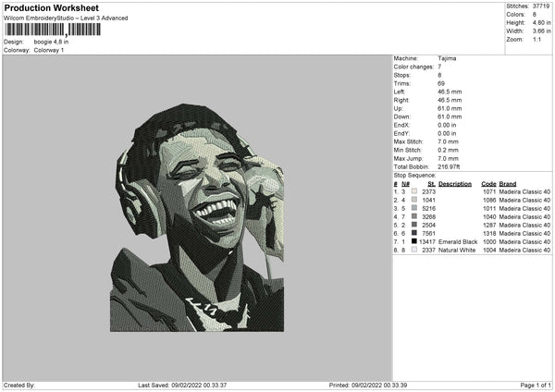Click the Brand column header
This screenshot has height=392, width=555.
click(x=508, y=184)
